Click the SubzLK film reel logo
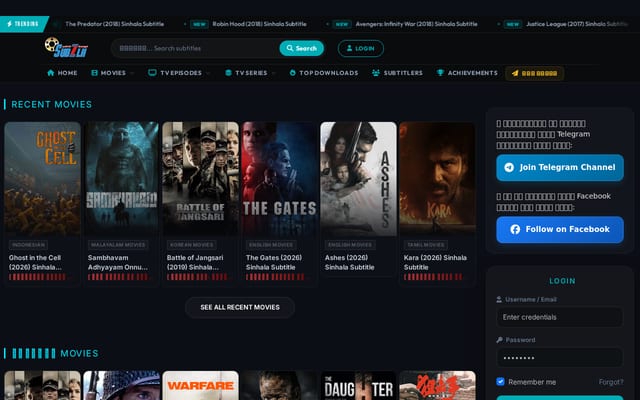 [x=66, y=47]
